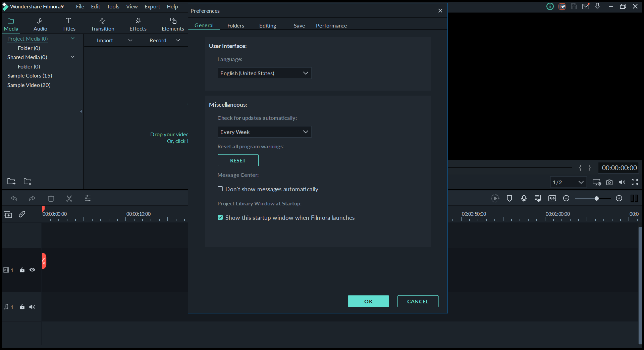Click the Record Voiceover microphone icon
The image size is (644, 350).
[524, 198]
